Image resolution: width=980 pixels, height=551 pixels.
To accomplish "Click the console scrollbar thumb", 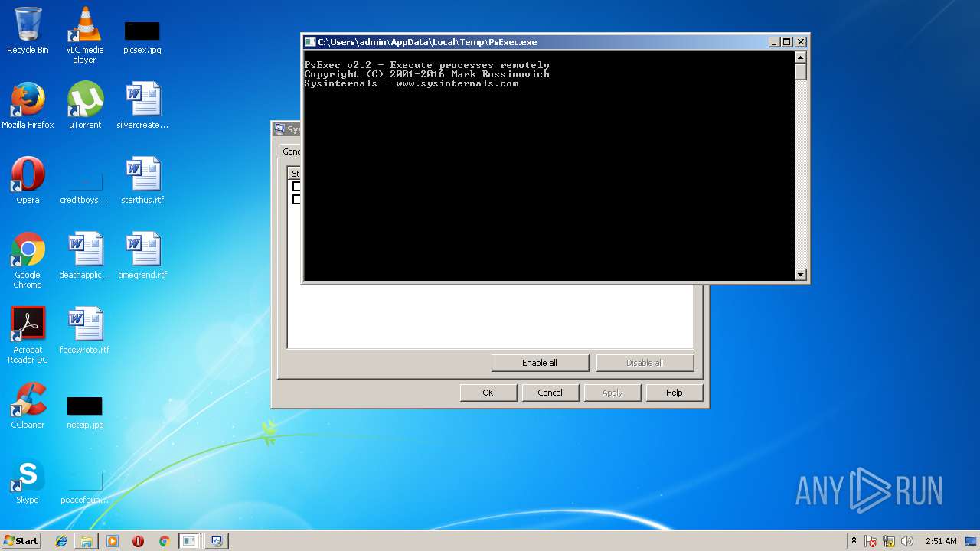I will coord(801,71).
